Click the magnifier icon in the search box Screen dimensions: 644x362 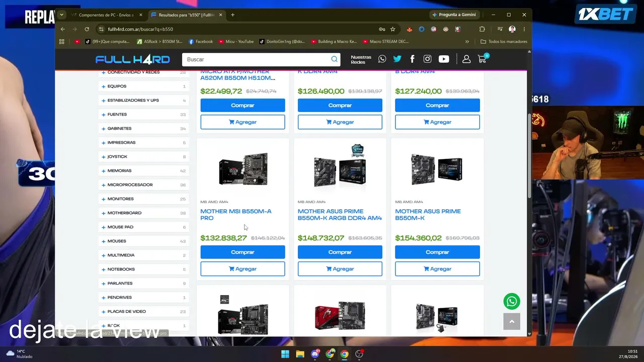coord(335,59)
